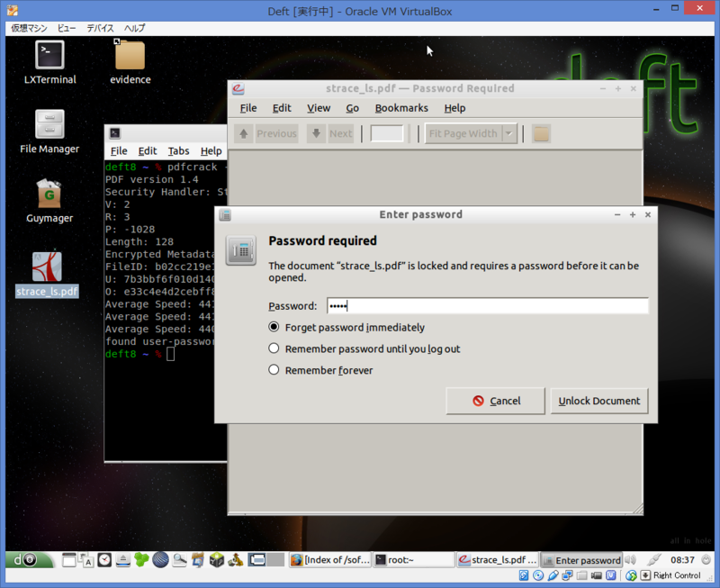The width and height of the screenshot is (720, 588).
Task: Click the network connection tray icon
Action: (x=653, y=560)
